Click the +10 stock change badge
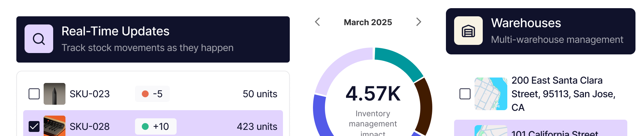644x136 pixels. (x=156, y=126)
